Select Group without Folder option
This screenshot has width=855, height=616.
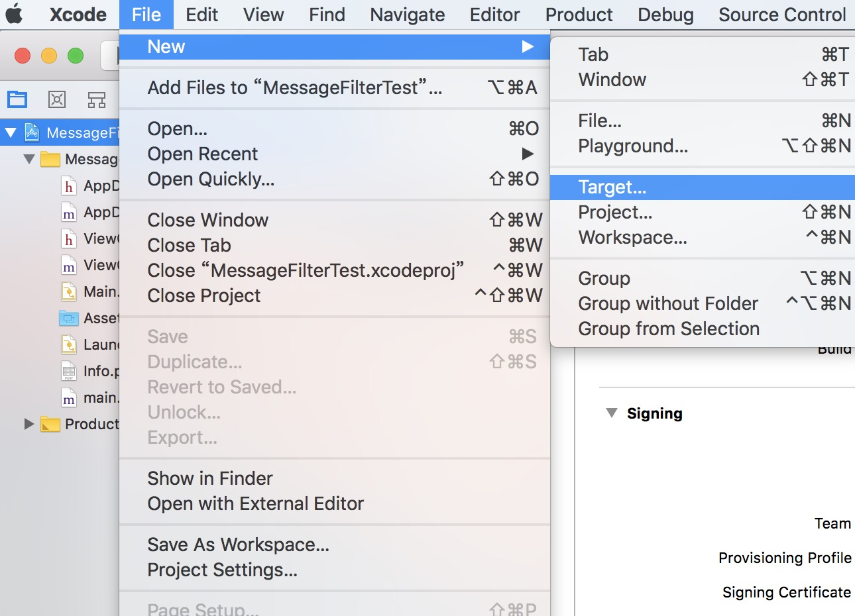point(667,303)
